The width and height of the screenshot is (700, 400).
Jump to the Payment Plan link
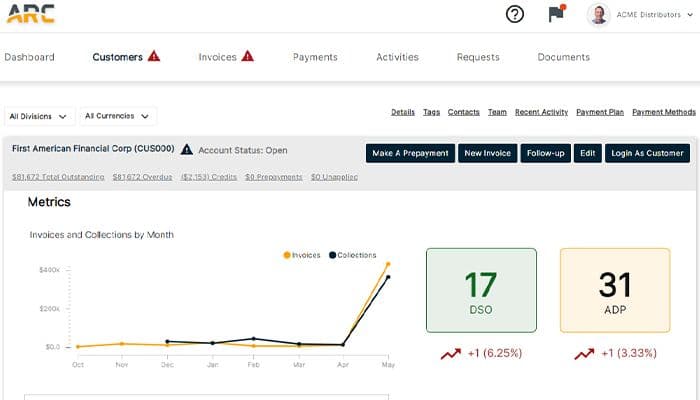600,112
